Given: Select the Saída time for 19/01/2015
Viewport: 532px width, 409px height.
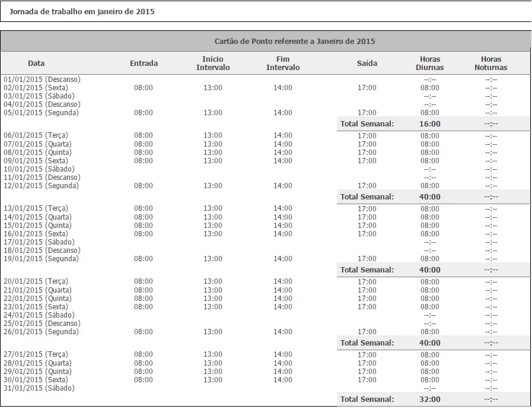Looking at the screenshot, I should coord(367,259).
